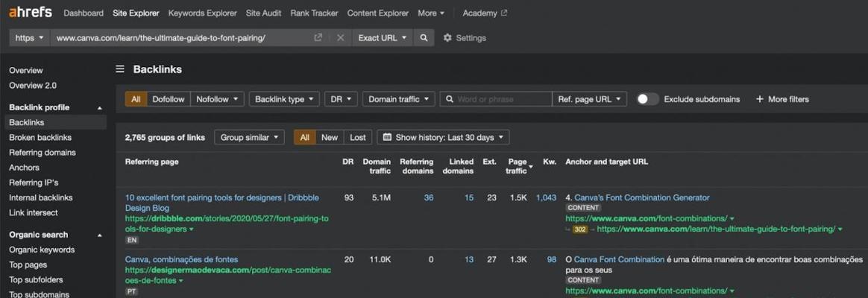Open Internal backlinks report
Screen dimensions: 868x298
click(x=41, y=197)
